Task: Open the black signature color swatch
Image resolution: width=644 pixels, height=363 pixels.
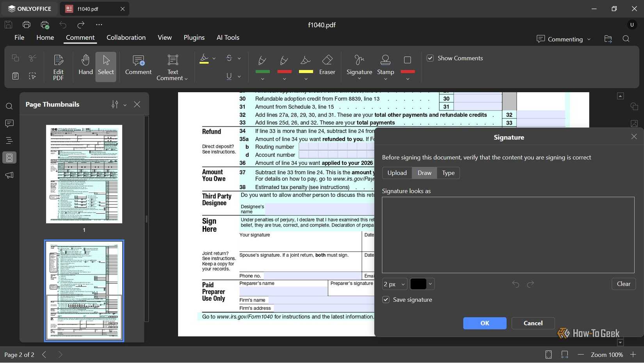Action: point(422,284)
